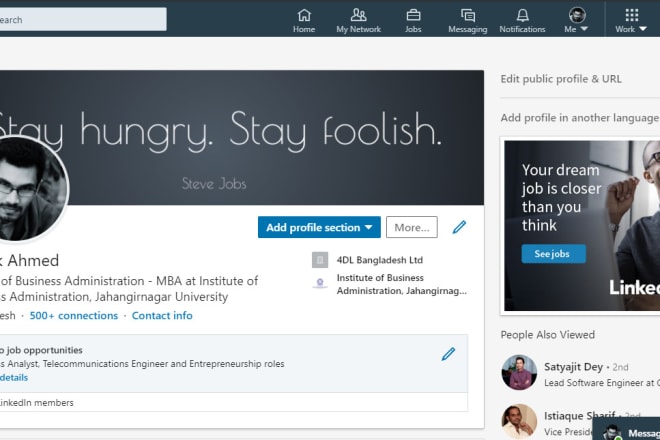Open Satyajit Dey's profile photo

tap(519, 373)
